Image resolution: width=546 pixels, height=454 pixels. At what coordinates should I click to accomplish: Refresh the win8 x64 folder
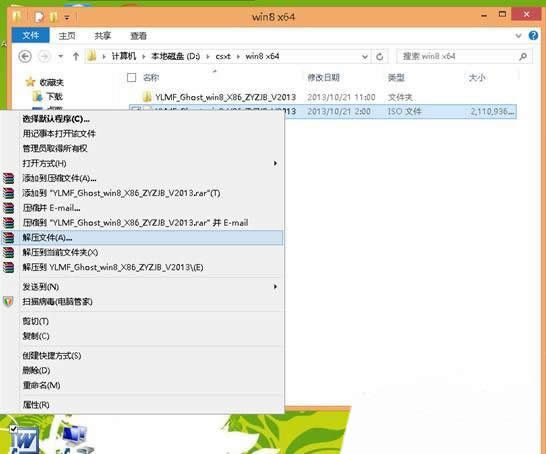[x=380, y=56]
